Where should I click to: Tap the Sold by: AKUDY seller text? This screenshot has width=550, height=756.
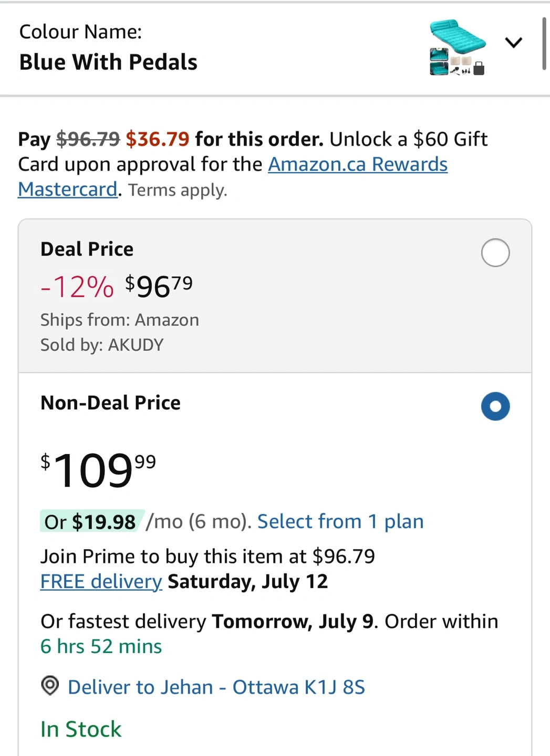102,344
